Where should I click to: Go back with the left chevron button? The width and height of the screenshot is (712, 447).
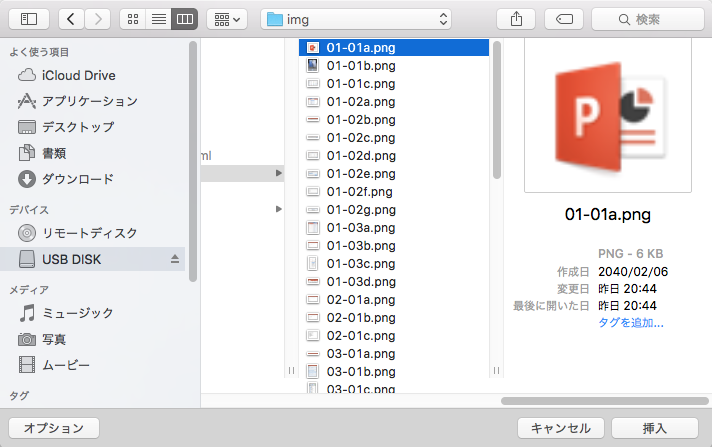point(72,19)
